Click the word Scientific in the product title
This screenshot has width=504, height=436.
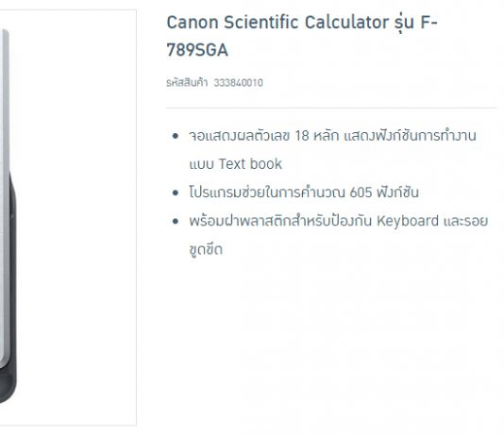click(261, 23)
